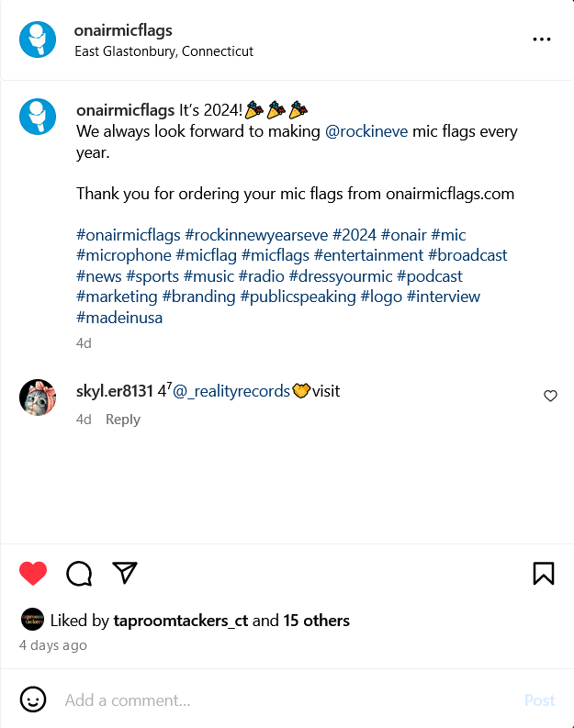The height and width of the screenshot is (728, 574).
Task: Open the #rockinnewyearseve hashtag
Action: point(256,235)
